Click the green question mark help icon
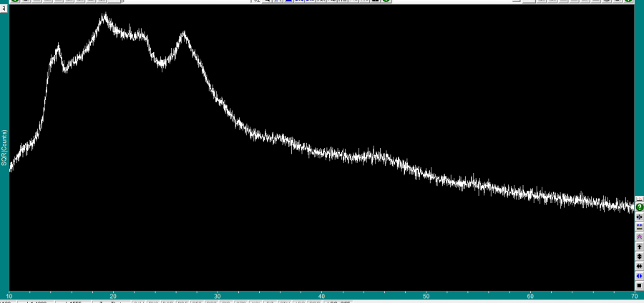Screen dimensions: 644x303 tap(640, 207)
